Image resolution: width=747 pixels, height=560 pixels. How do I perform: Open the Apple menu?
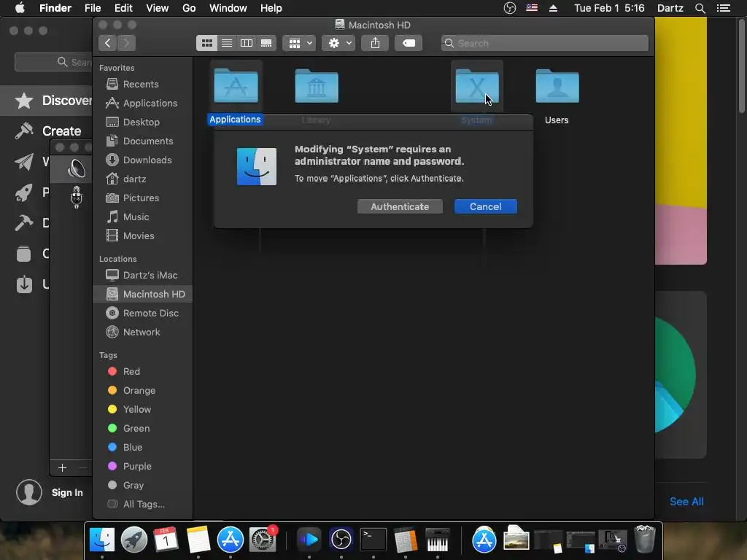coord(20,8)
